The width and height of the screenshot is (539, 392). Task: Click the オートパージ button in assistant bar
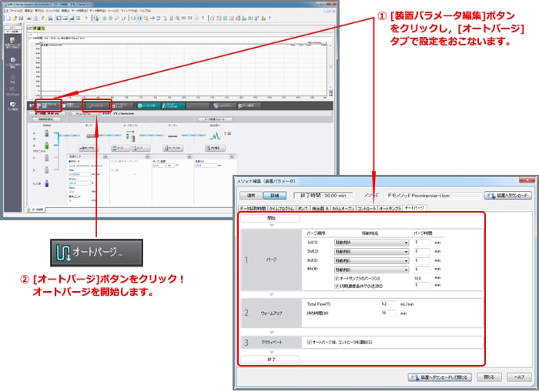pyautogui.click(x=98, y=106)
